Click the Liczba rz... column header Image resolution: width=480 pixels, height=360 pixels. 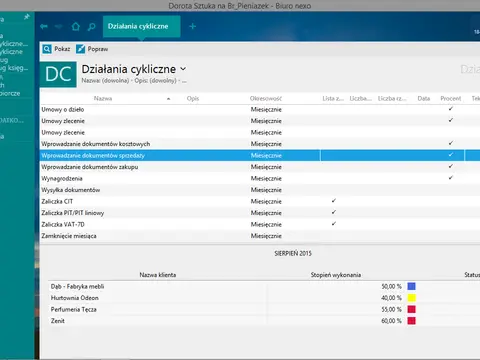392,98
